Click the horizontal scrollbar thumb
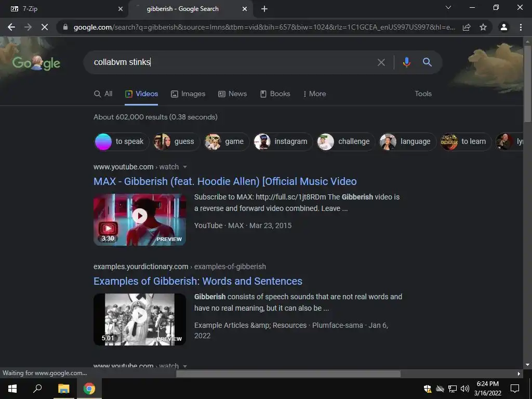Image resolution: width=532 pixels, height=399 pixels. click(x=288, y=374)
